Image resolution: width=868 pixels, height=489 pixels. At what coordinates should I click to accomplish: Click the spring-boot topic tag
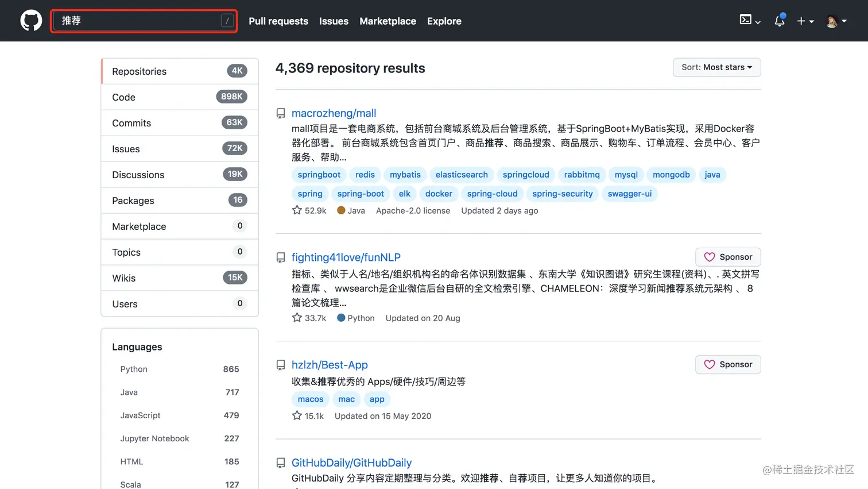[361, 194]
